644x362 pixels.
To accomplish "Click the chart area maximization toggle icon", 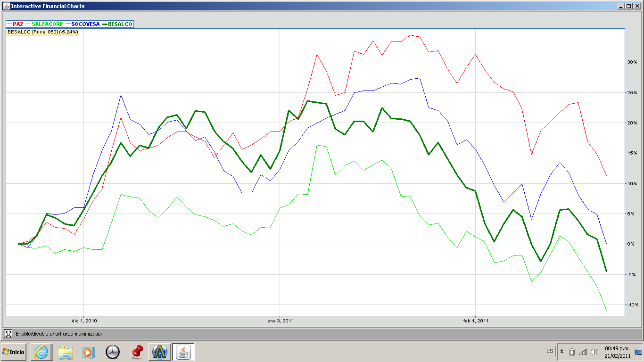I will pos(8,334).
